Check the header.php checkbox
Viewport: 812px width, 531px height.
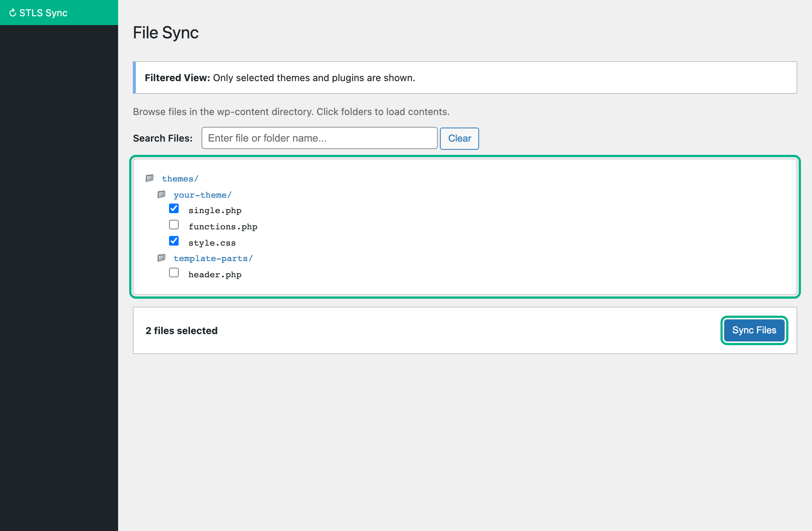tap(174, 273)
